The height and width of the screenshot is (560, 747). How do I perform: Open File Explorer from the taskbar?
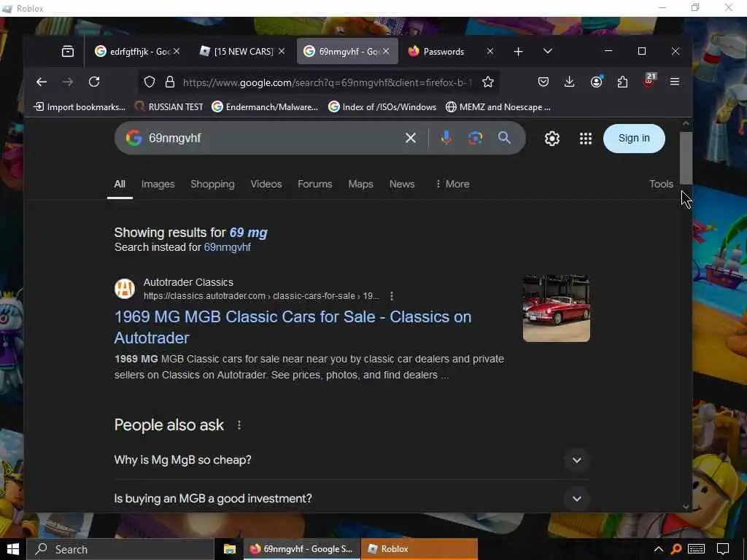[x=229, y=549]
